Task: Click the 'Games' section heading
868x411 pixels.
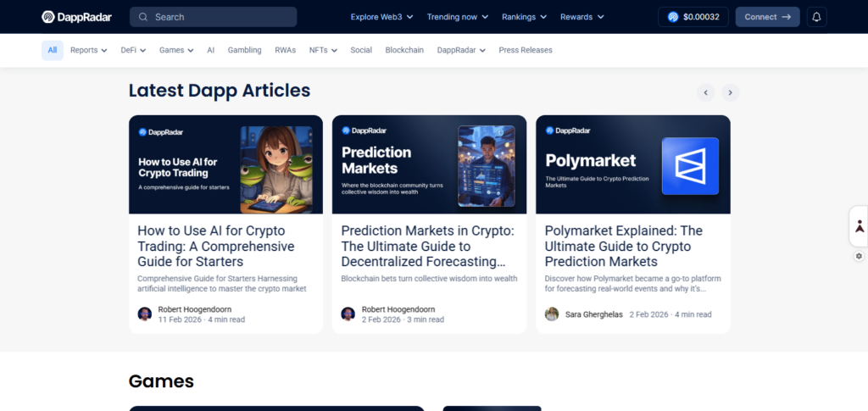Action: click(x=161, y=381)
